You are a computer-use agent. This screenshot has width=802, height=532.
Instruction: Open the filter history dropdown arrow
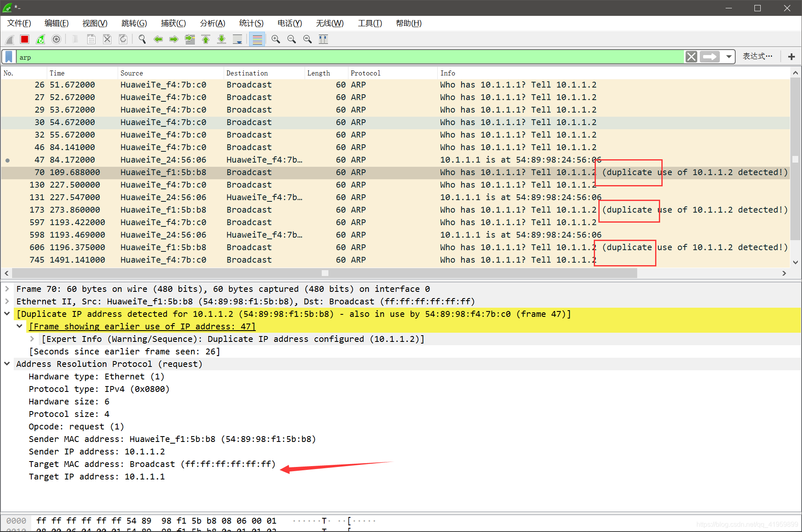[729, 57]
